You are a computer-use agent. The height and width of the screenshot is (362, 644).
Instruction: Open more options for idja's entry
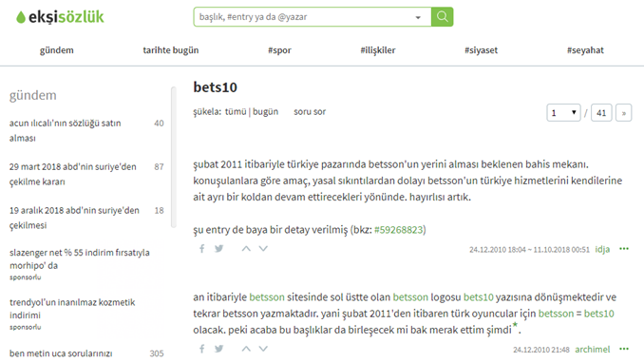coord(624,249)
